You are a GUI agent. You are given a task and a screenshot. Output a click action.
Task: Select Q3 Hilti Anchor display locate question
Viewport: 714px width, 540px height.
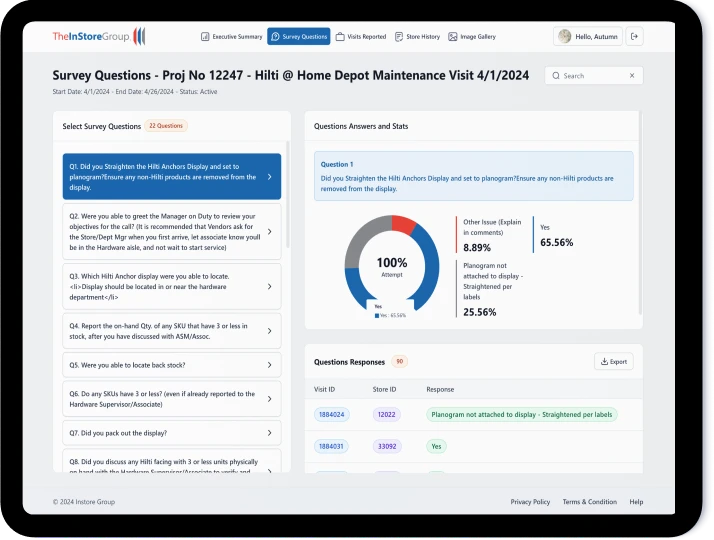click(x=172, y=286)
